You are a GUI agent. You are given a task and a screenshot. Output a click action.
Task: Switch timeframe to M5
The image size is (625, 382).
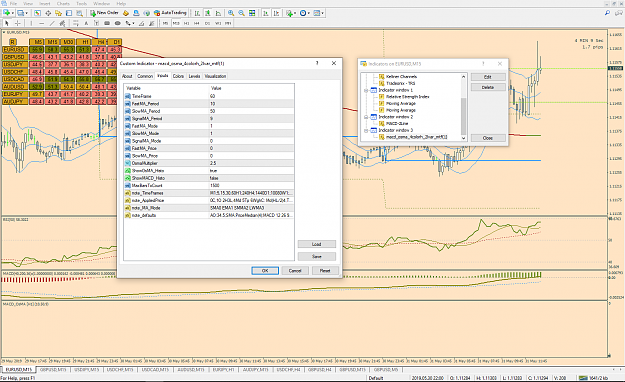point(165,24)
